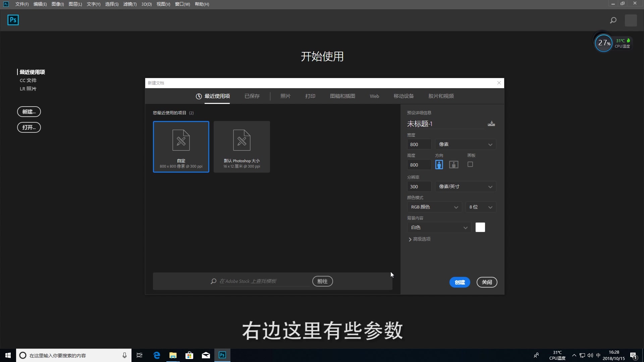
Task: Click the microphone icon in the Windows search bar
Action: pyautogui.click(x=124, y=355)
